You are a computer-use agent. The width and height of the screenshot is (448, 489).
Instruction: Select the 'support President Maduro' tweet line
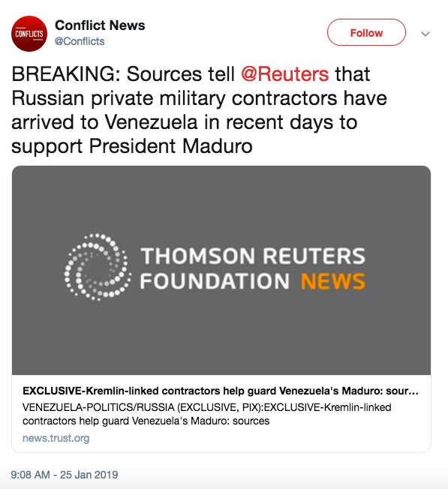(132, 146)
